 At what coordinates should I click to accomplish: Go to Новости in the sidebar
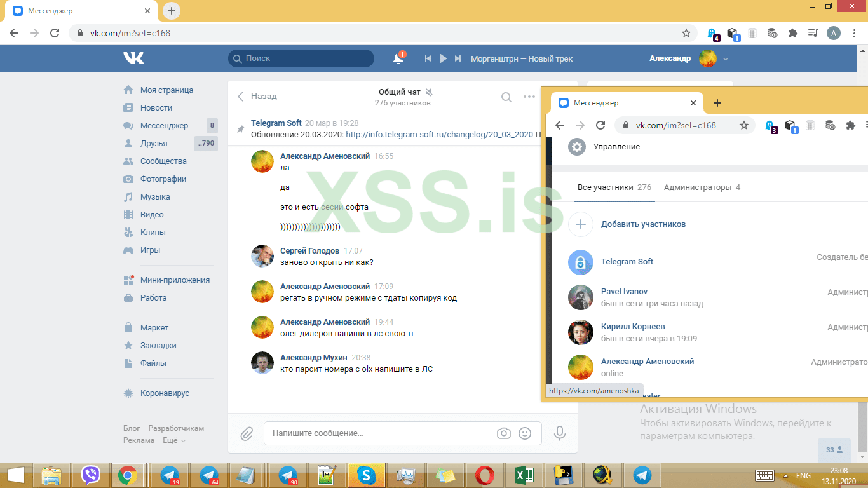pos(156,108)
